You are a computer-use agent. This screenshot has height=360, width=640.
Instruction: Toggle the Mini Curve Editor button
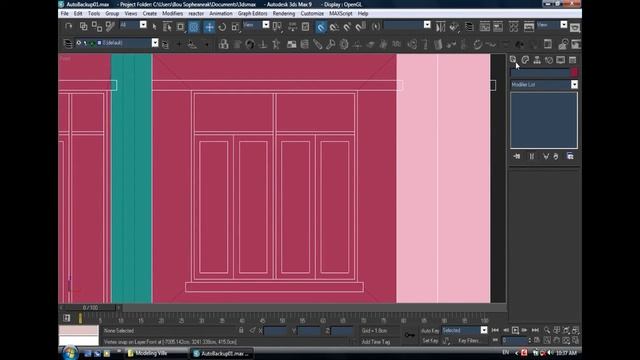pyautogui.click(x=67, y=318)
